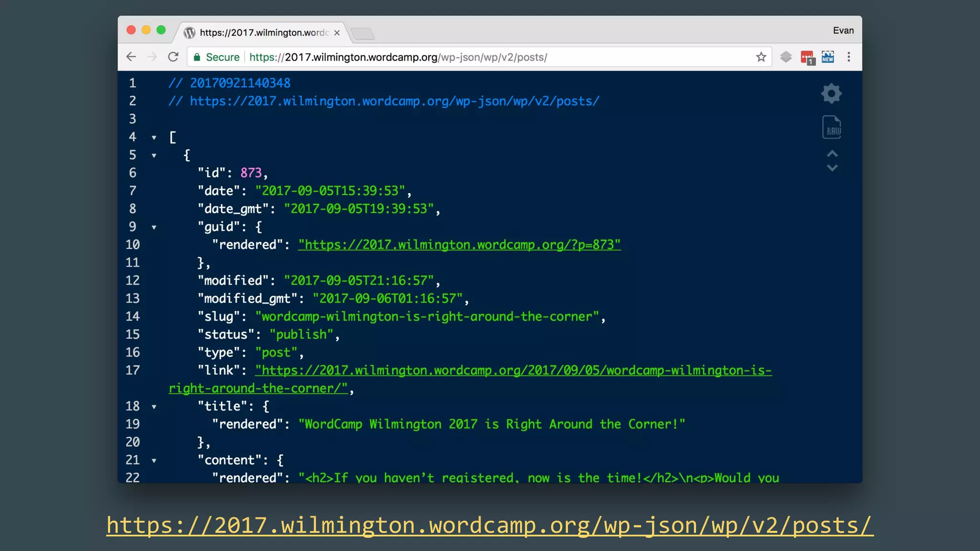Open the yellow wp-json posts URL at bottom
Screen dimensions: 980x551
point(490,525)
